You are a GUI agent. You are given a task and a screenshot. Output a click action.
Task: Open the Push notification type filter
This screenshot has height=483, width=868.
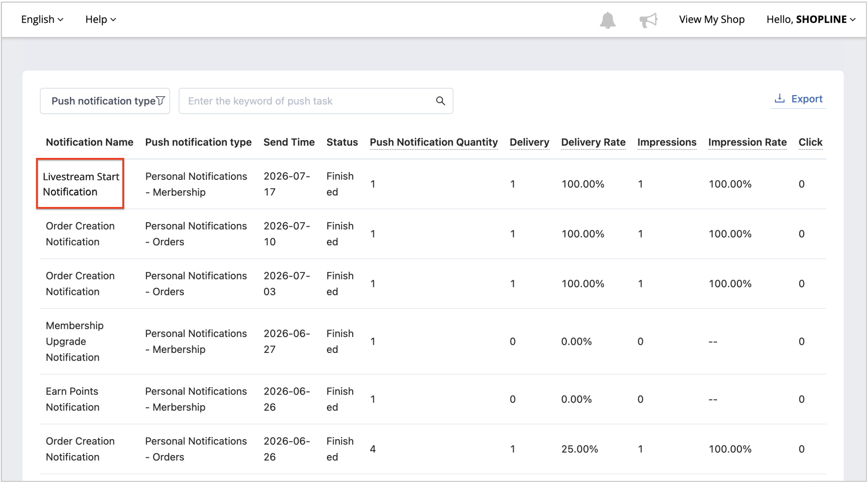point(105,101)
